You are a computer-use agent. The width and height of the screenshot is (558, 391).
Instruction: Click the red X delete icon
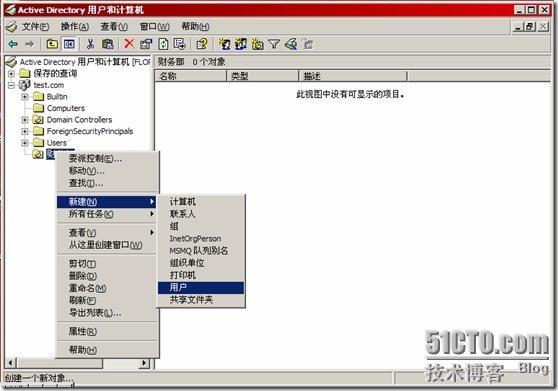pyautogui.click(x=129, y=44)
